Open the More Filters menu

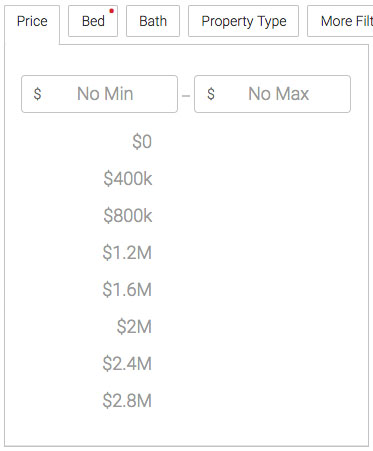[340, 21]
